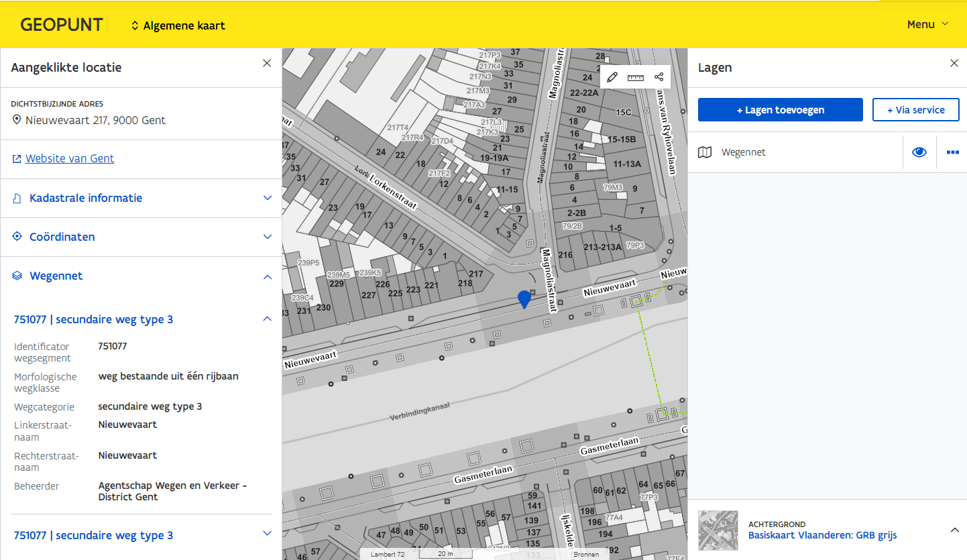967x560 pixels.
Task: Toggle Wegennet layer visibility eye
Action: coord(919,152)
